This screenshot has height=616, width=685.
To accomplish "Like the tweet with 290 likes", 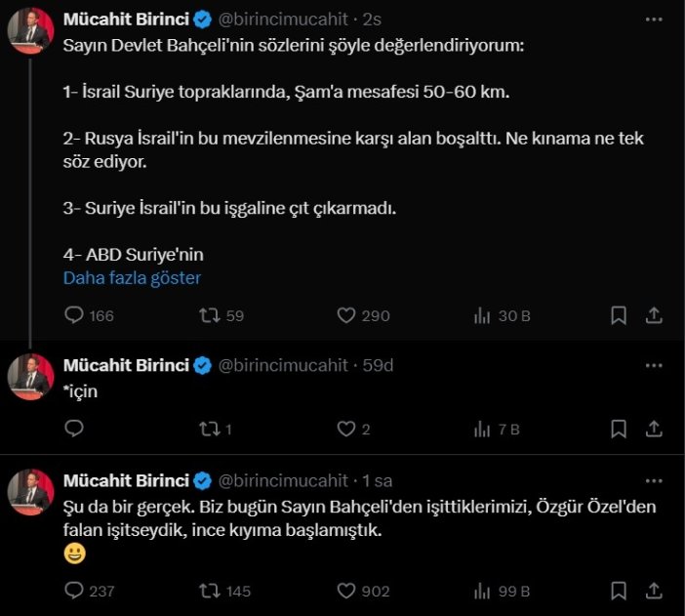I will coord(345,315).
